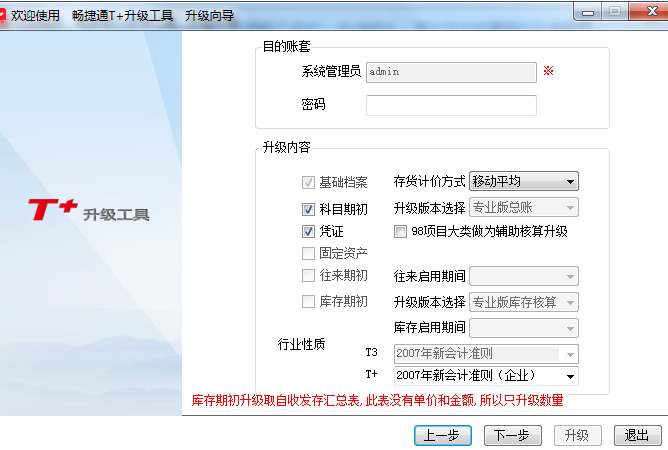668x450 pixels.
Task: Focus the 密码 password input field
Action: [451, 105]
